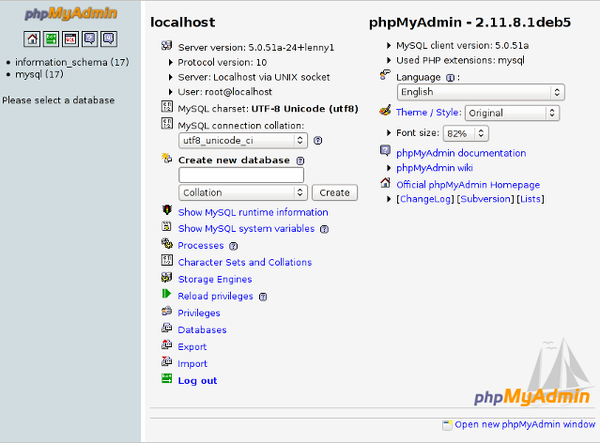Select the information_schema database
Screen dimensions: 600x443
tap(72, 62)
